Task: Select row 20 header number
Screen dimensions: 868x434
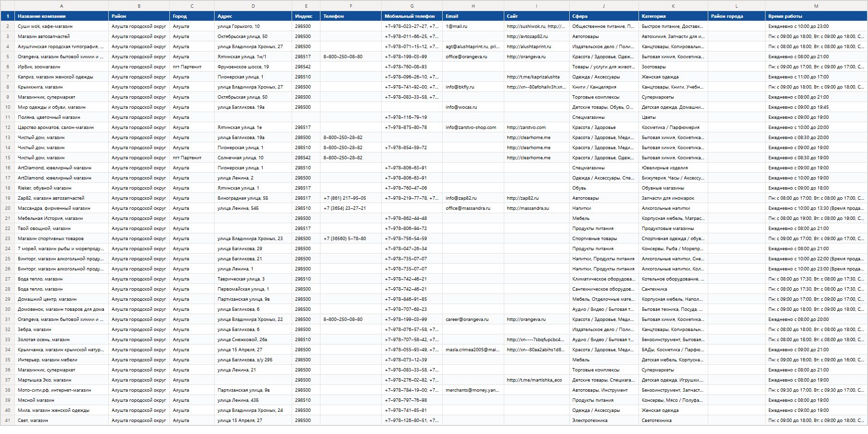Action: 8,208
